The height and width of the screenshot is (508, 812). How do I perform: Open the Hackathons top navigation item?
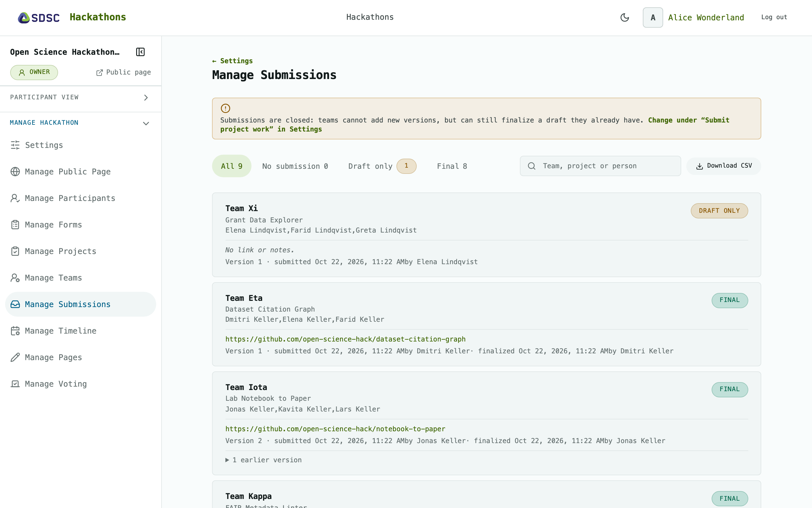pyautogui.click(x=370, y=17)
